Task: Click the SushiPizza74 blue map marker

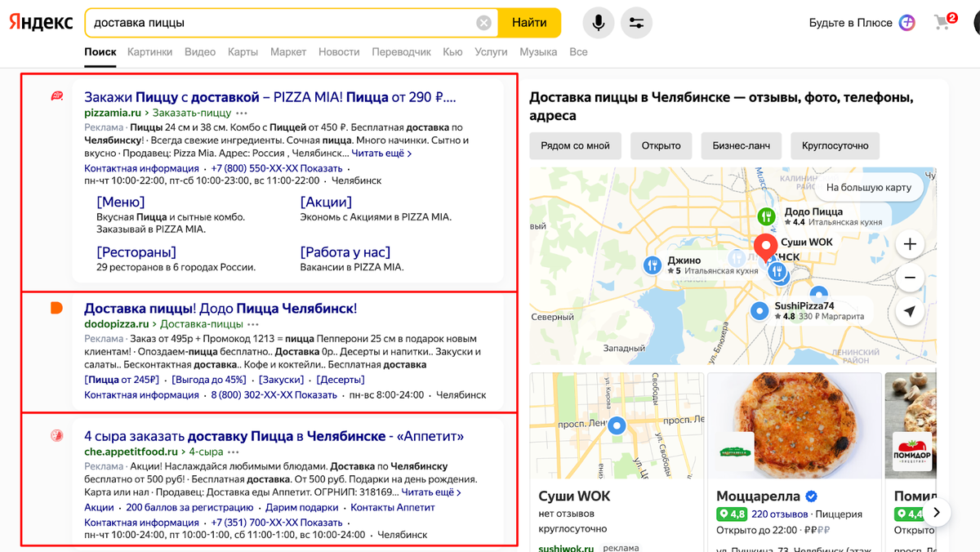Action: [x=760, y=310]
